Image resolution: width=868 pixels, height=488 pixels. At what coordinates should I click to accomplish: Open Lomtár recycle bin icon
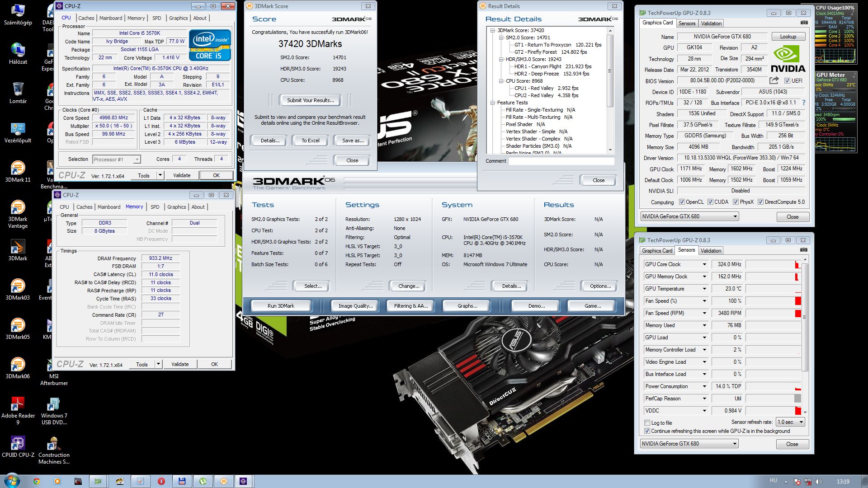click(x=18, y=93)
